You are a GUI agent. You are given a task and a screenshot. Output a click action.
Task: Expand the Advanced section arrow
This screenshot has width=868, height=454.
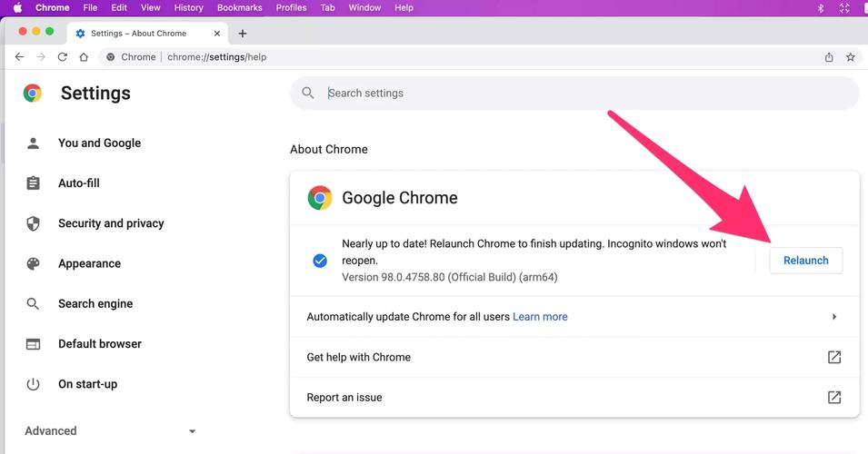[x=192, y=431]
